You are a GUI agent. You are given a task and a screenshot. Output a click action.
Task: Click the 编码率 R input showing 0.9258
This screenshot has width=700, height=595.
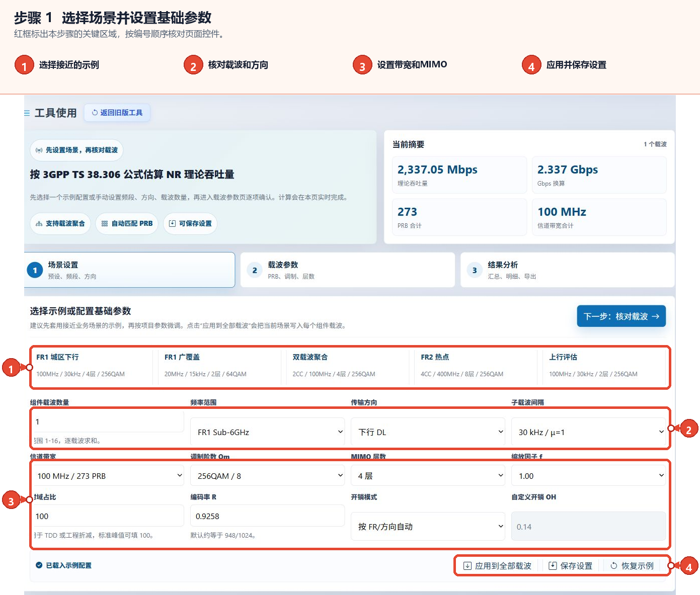[x=267, y=516]
